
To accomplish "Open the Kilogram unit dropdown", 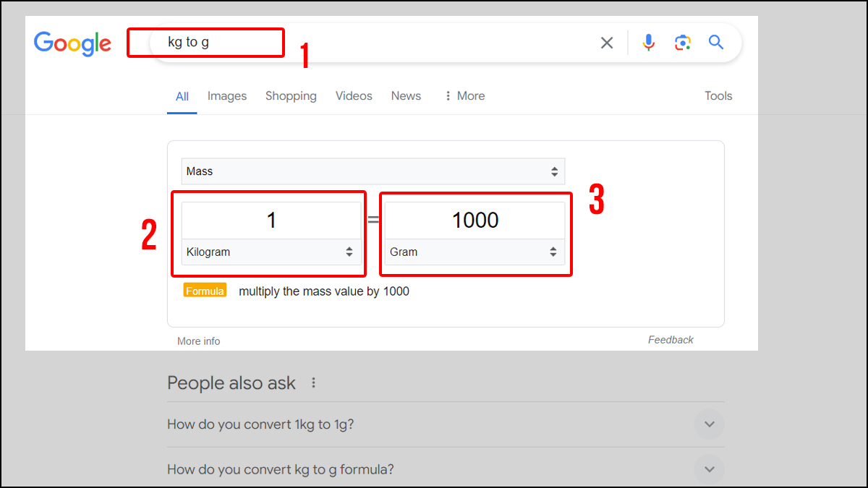I will (x=271, y=252).
